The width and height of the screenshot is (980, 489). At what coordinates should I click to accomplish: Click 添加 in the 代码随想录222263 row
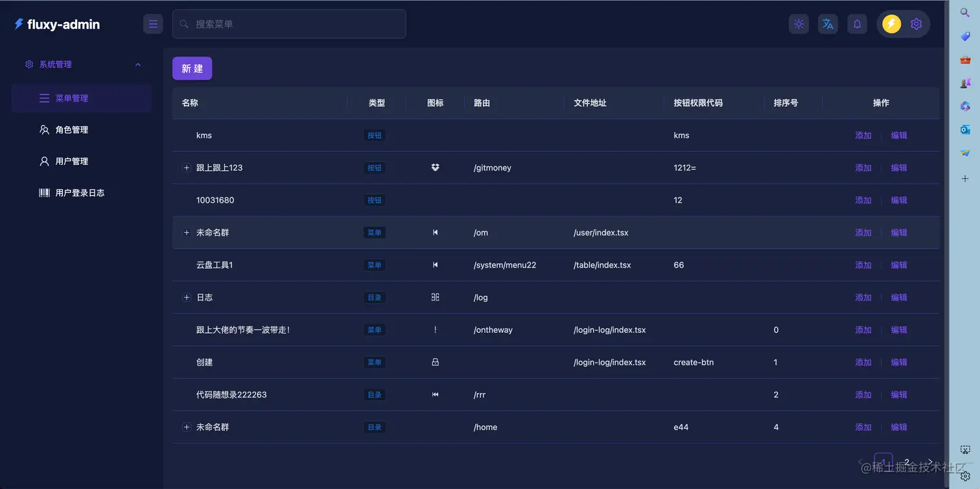point(863,394)
